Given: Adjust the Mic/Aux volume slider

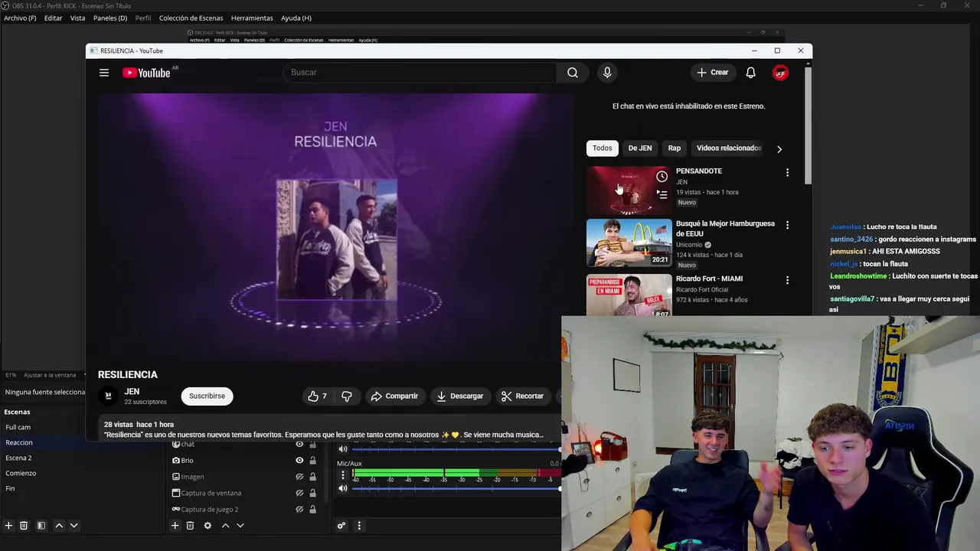Looking at the screenshot, I should pyautogui.click(x=456, y=488).
